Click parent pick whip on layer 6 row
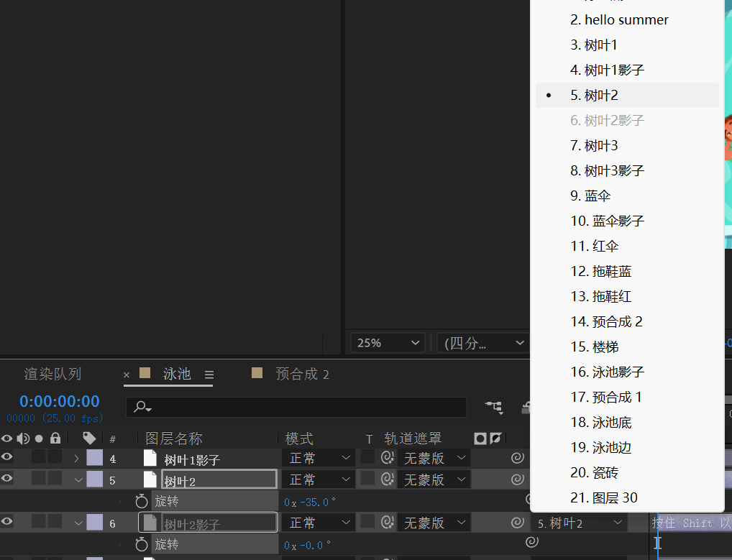Viewport: 732px width, 560px height. click(517, 522)
